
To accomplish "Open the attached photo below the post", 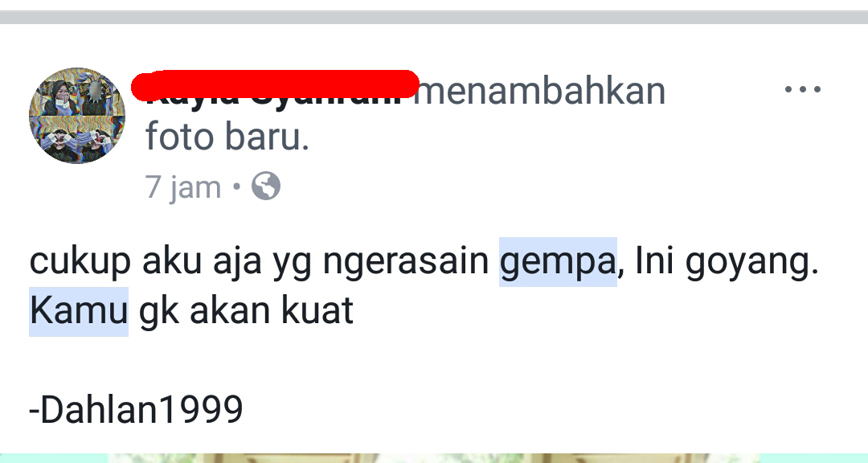I will 434,458.
